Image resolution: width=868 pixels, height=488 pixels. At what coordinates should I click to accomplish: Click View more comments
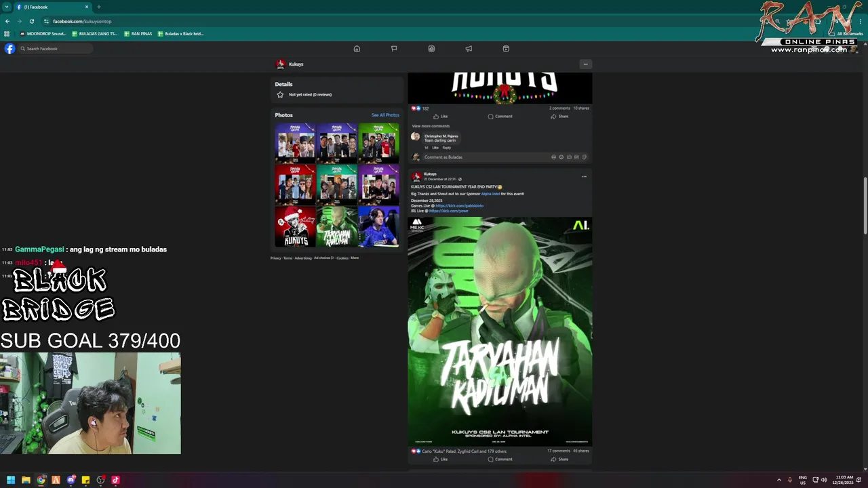click(431, 126)
